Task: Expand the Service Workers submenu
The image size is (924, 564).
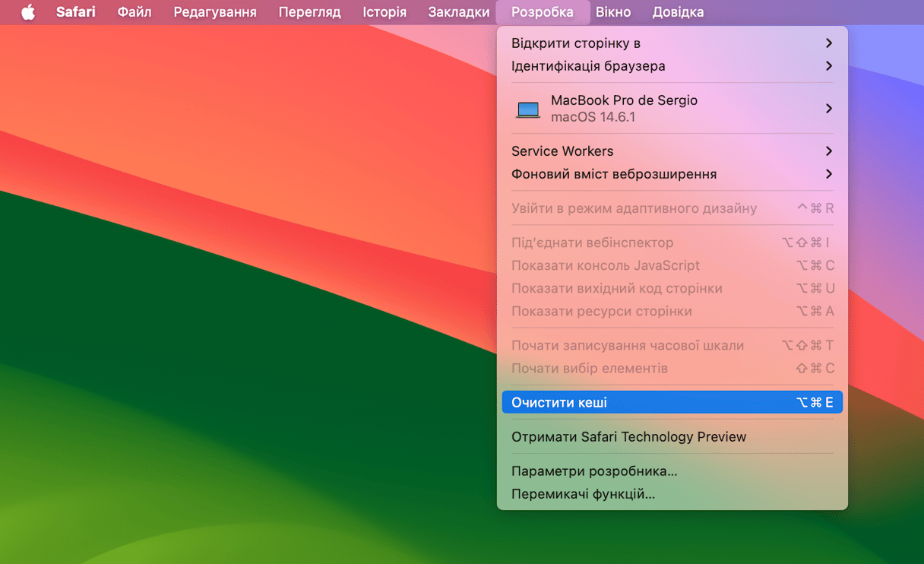Action: 672,151
